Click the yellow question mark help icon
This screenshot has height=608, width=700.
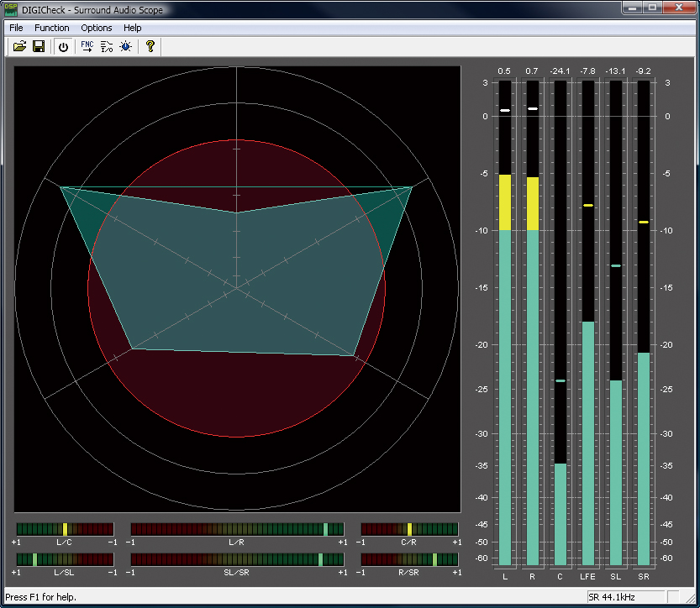click(150, 47)
